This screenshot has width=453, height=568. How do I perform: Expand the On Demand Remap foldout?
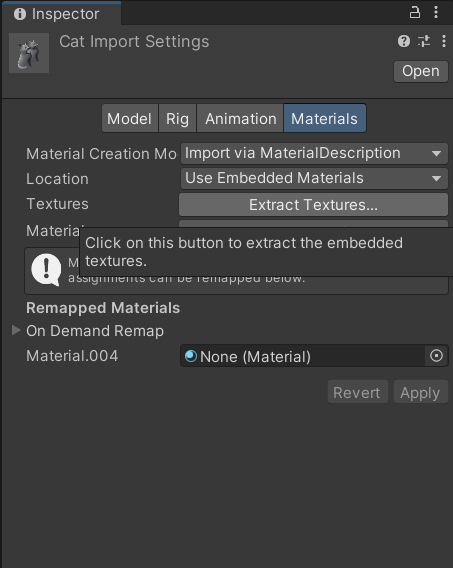[16, 330]
